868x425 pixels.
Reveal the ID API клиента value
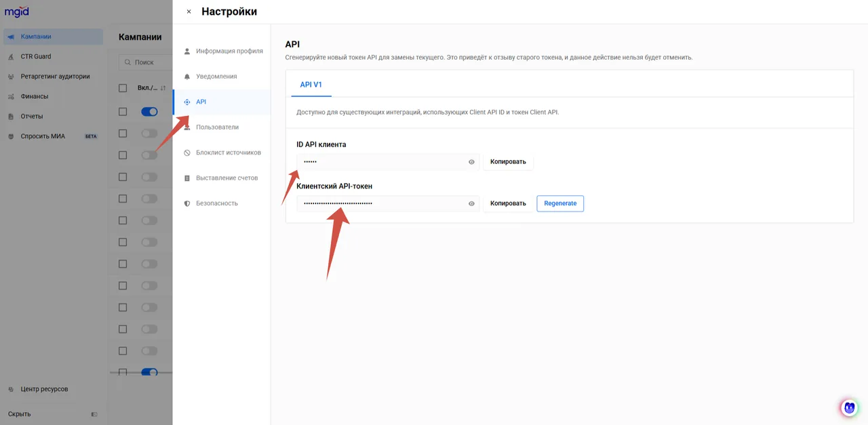tap(471, 162)
